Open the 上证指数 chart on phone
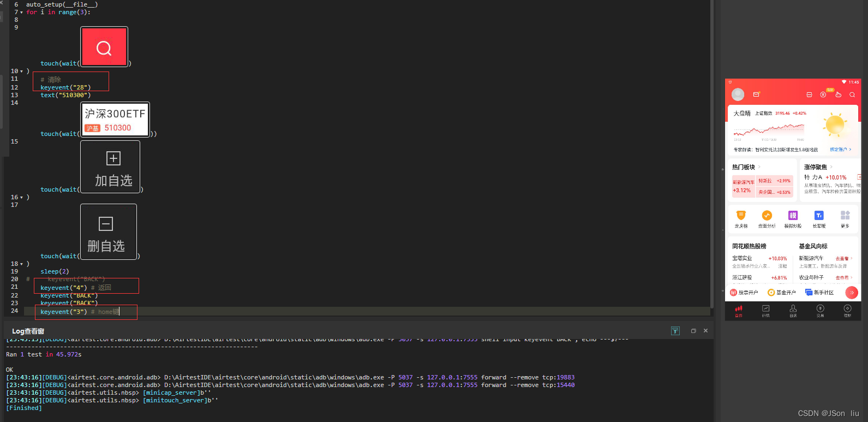This screenshot has width=868, height=422. tap(769, 131)
